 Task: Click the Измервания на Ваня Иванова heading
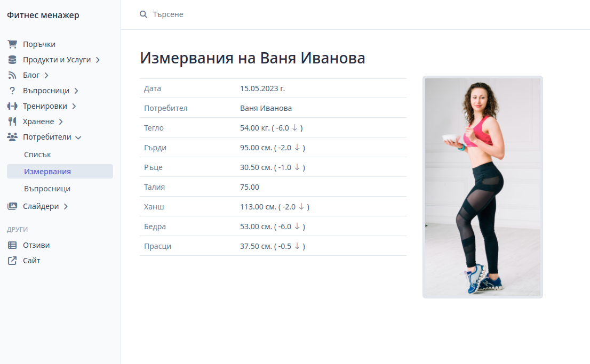click(x=252, y=58)
